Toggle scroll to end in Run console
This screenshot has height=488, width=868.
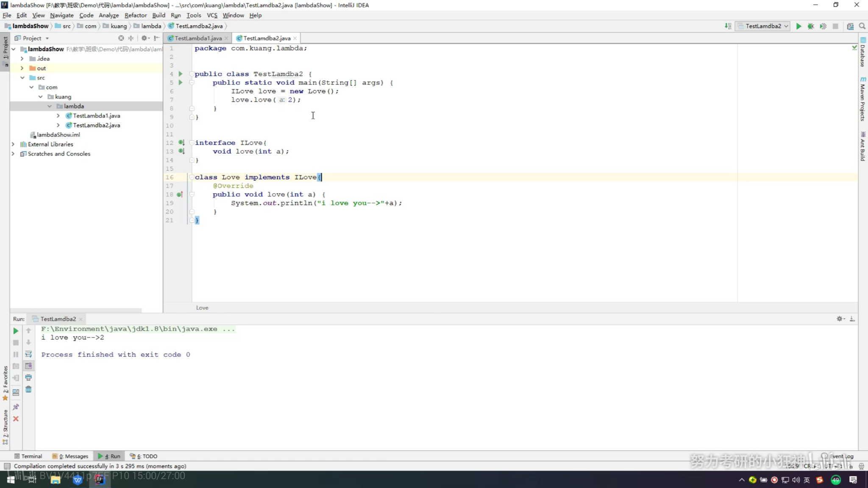point(28,366)
